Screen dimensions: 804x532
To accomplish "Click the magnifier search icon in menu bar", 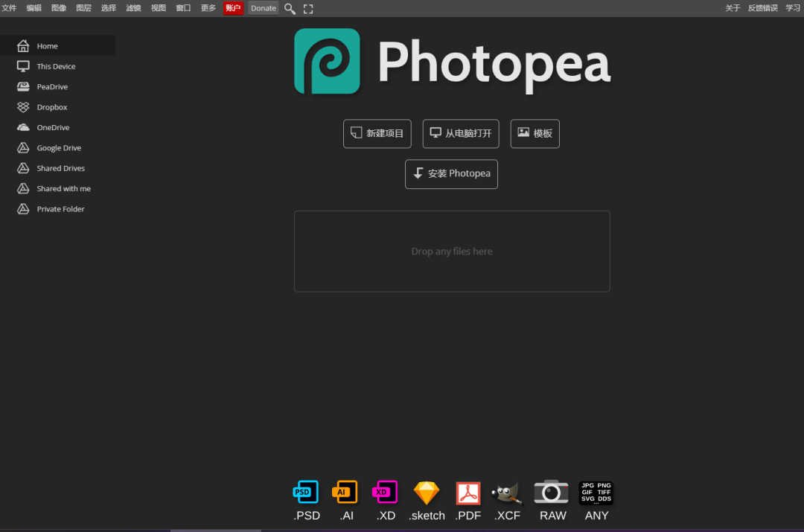I will [290, 9].
